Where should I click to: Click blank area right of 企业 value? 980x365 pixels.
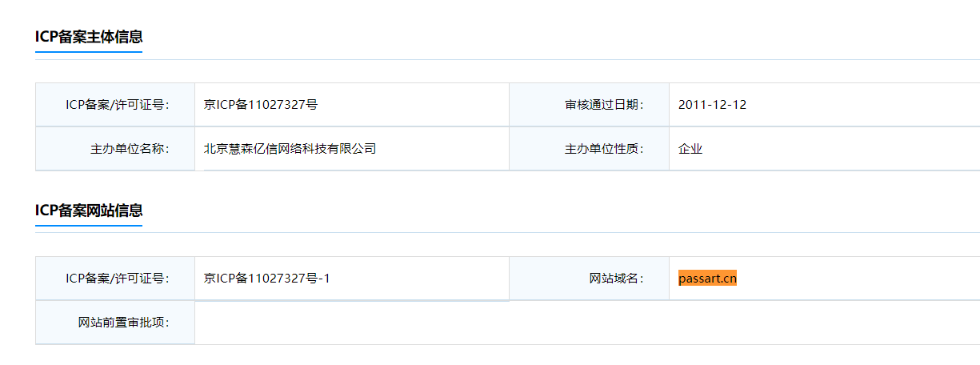click(x=840, y=149)
